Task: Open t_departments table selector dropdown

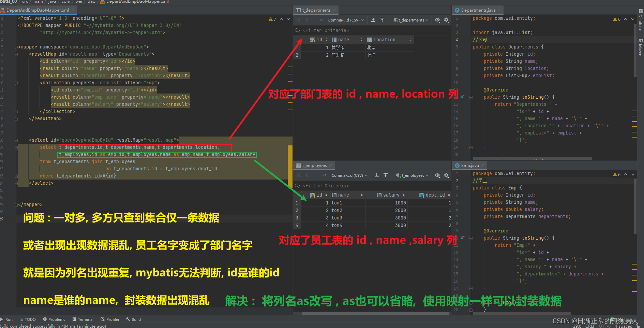Action: [410, 20]
